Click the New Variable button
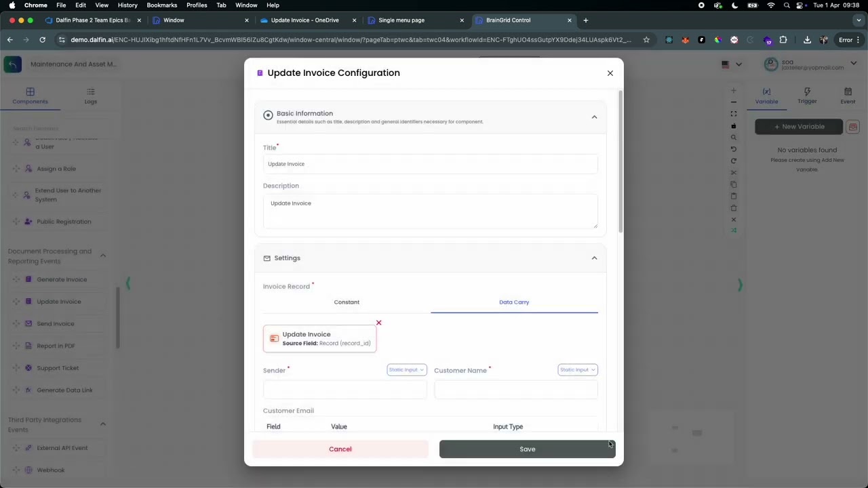 pyautogui.click(x=799, y=127)
